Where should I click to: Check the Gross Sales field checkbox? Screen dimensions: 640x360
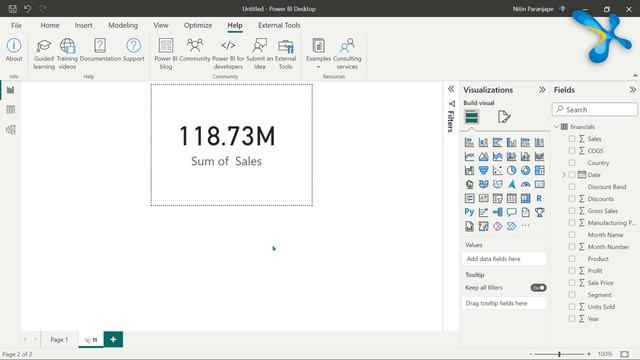coord(572,211)
